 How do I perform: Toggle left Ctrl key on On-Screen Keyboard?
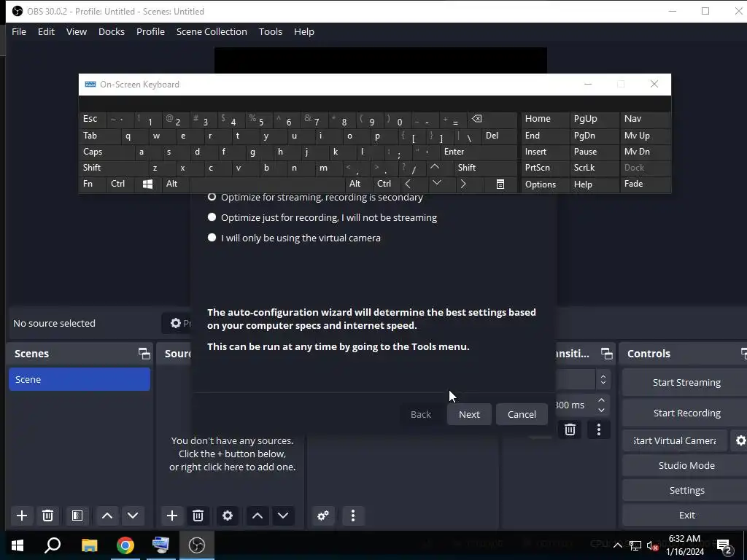[x=120, y=184]
